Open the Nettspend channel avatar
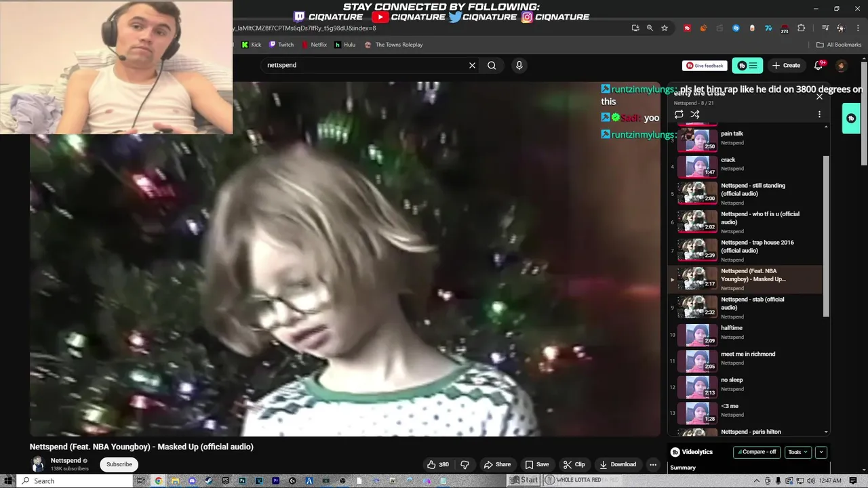Screen dimensions: 868x488 coord(38,464)
